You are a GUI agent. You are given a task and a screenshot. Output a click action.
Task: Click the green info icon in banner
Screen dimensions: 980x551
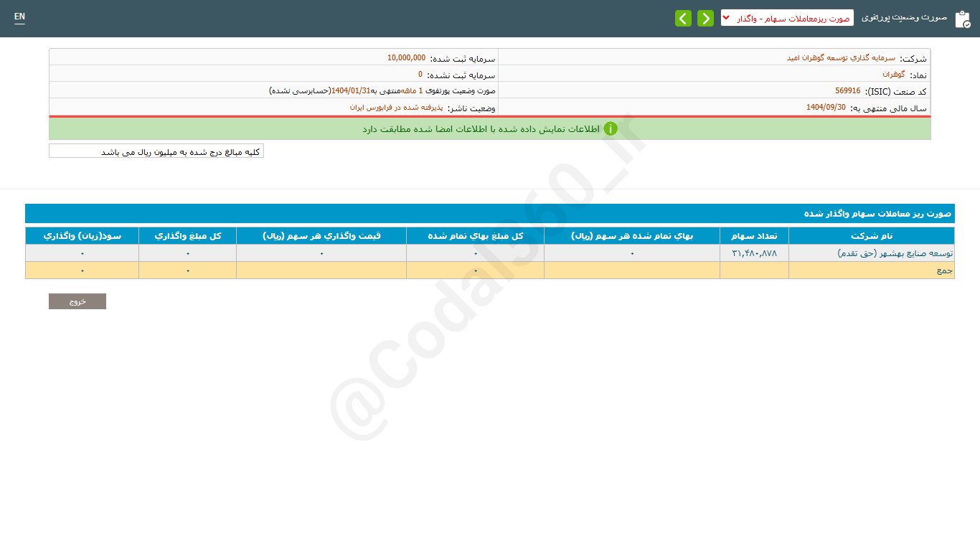611,129
